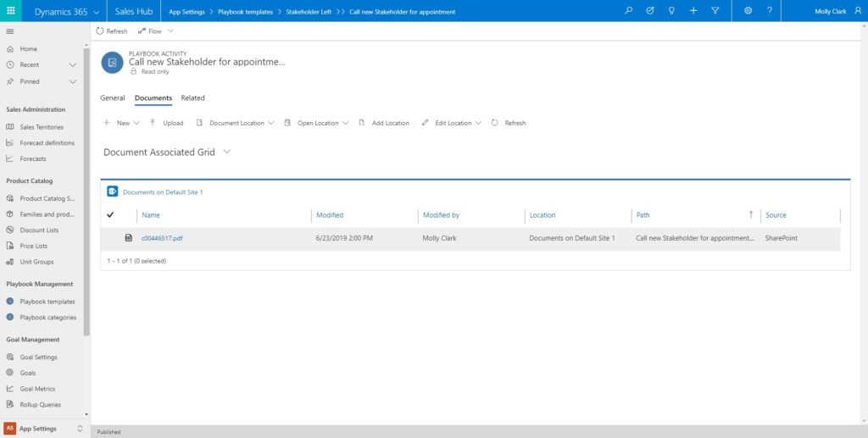Click the playbook activity record avatar icon

click(x=113, y=63)
